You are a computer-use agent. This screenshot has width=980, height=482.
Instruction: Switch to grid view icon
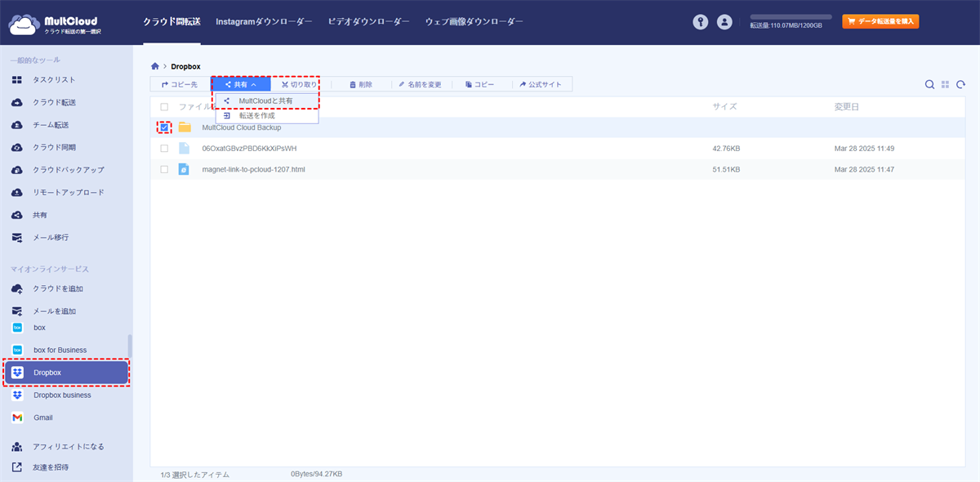945,84
